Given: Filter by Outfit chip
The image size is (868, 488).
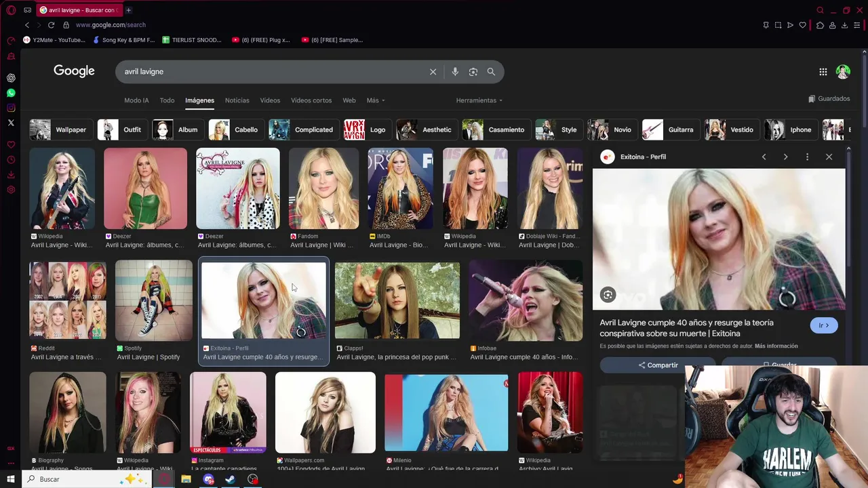Looking at the screenshot, I should pos(121,129).
